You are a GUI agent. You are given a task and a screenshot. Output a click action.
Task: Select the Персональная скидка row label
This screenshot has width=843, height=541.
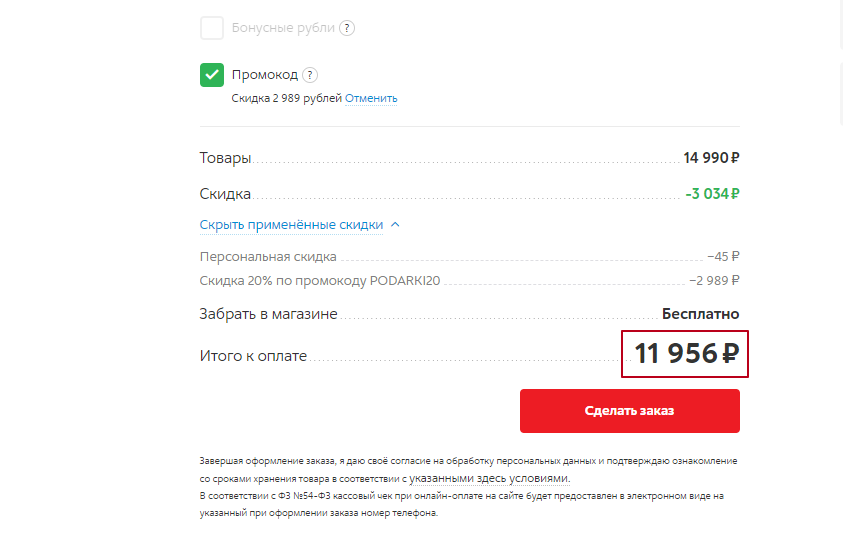tap(268, 257)
